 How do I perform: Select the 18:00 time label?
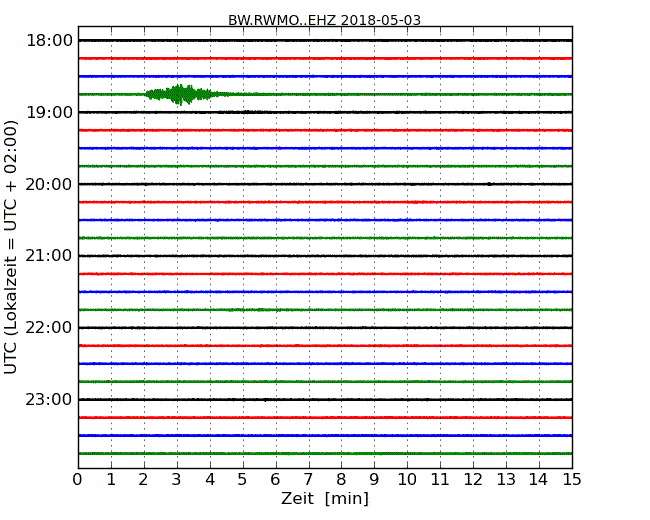point(49,41)
